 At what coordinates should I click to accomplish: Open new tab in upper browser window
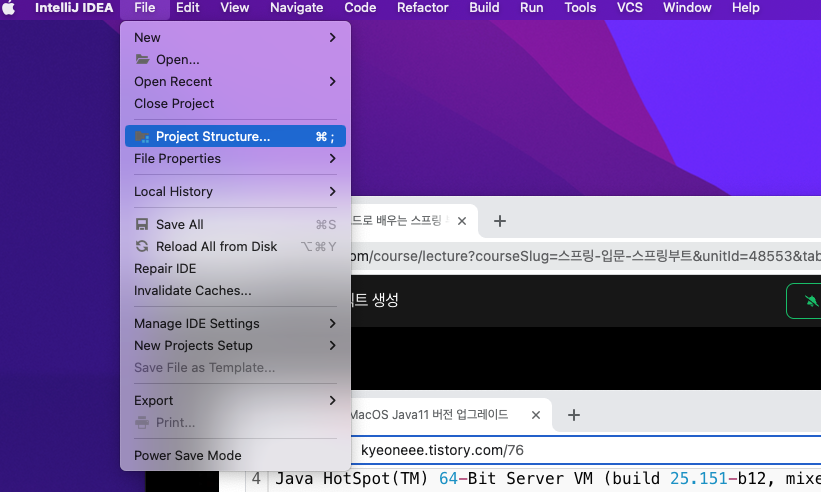click(x=500, y=221)
